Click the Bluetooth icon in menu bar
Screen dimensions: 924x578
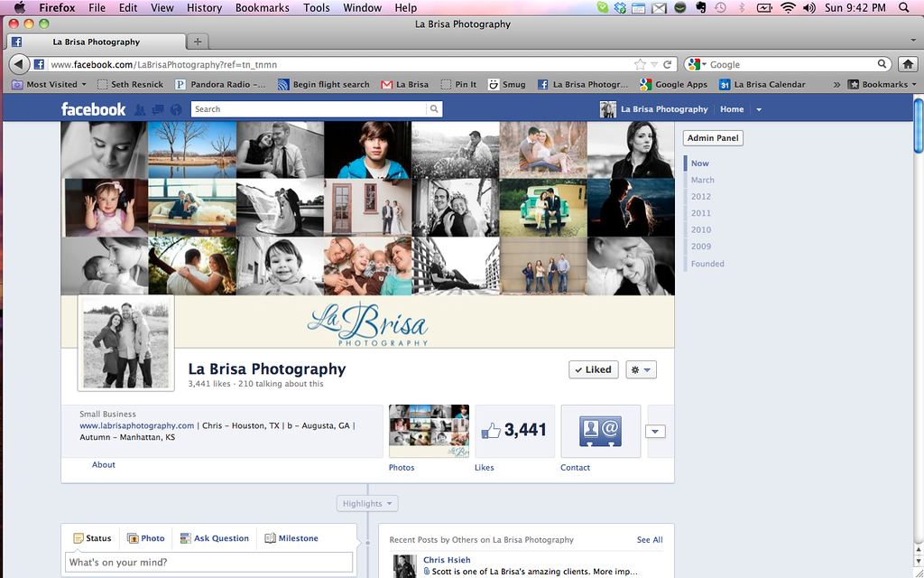tap(742, 7)
